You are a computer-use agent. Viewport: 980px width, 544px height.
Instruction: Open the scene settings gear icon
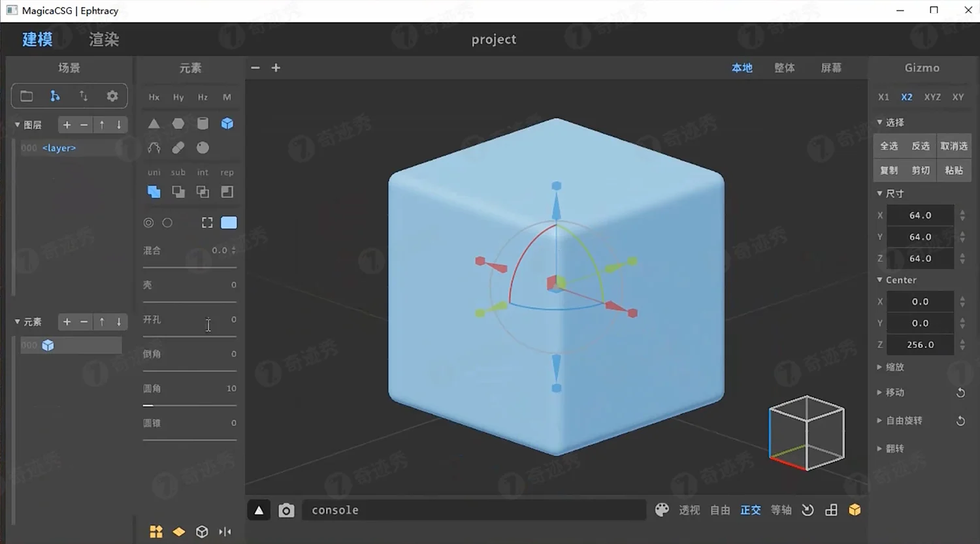click(x=112, y=95)
